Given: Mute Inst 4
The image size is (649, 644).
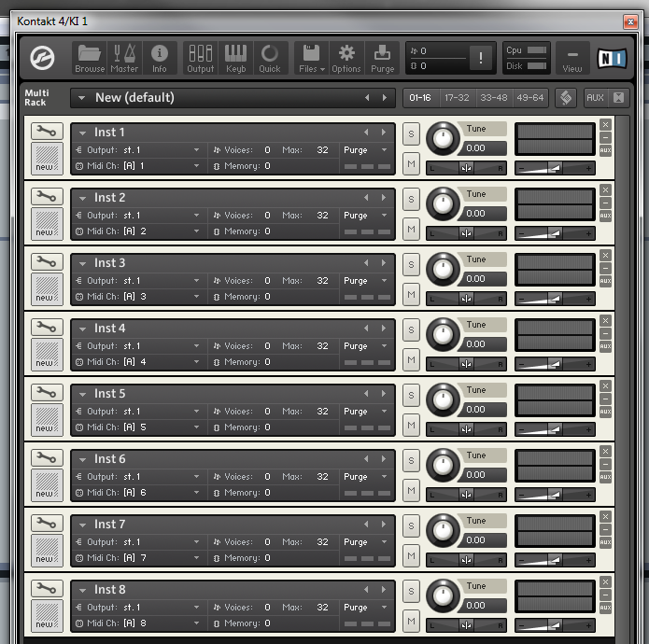Looking at the screenshot, I should [x=411, y=360].
